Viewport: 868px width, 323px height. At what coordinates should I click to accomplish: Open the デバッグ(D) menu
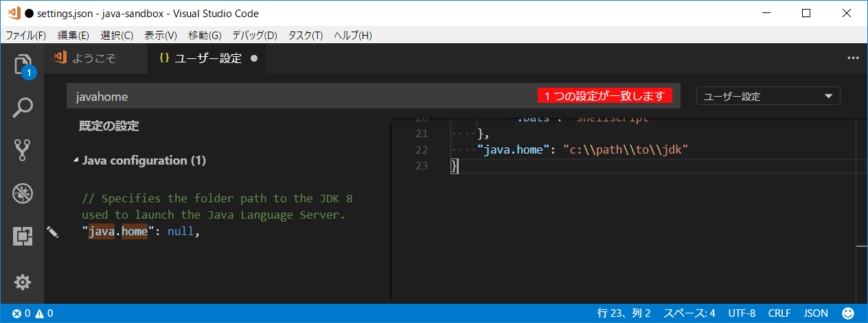(255, 35)
